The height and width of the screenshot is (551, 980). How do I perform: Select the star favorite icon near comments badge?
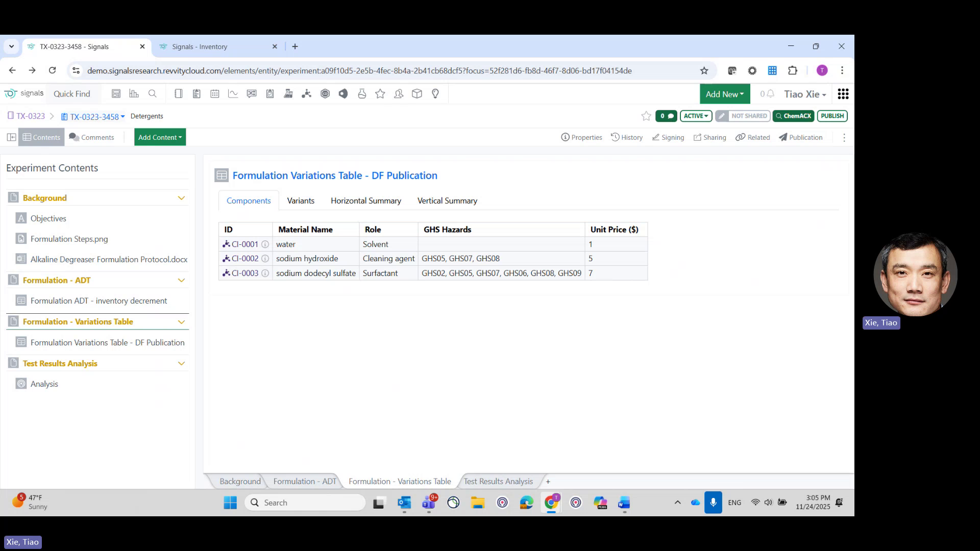pyautogui.click(x=646, y=116)
